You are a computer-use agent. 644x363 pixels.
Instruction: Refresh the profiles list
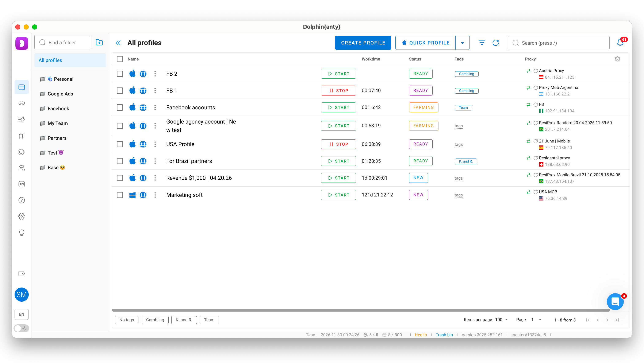(x=496, y=43)
